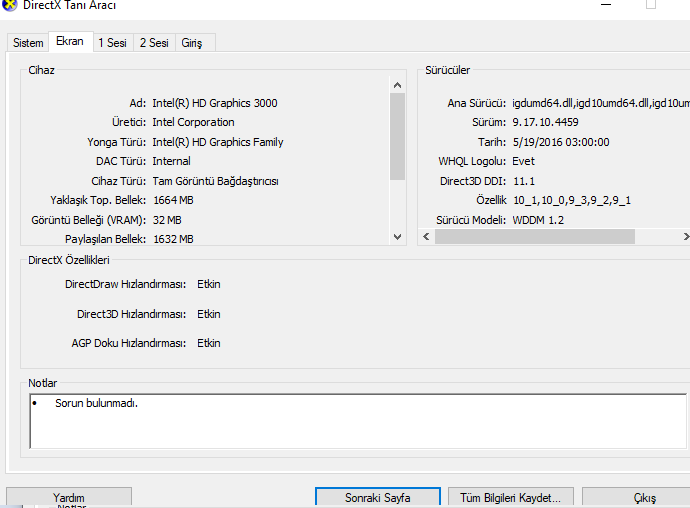The height and width of the screenshot is (508, 690).
Task: Click the DAC Türü value Internal
Action: 171,161
